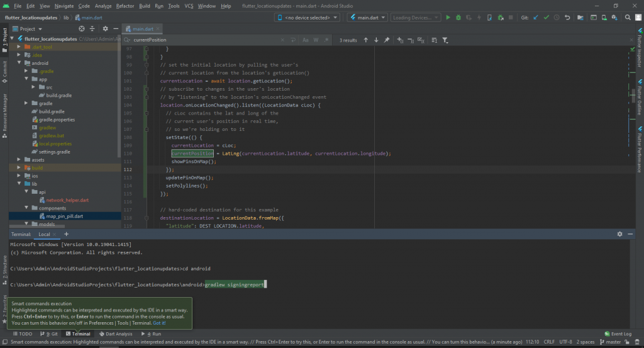The height and width of the screenshot is (348, 644).
Task: Select the main.dart editor tab
Action: (143, 29)
